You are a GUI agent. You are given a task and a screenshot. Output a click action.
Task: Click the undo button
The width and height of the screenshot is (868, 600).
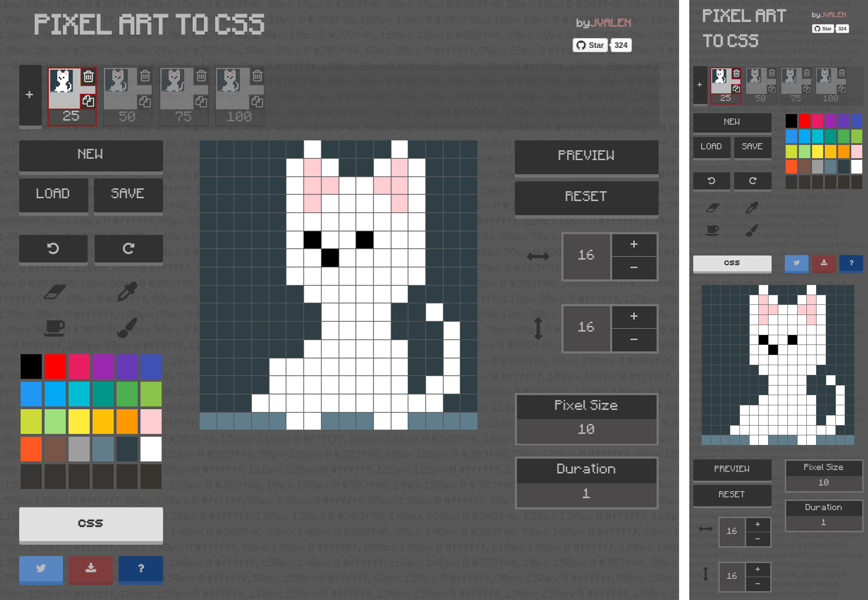pyautogui.click(x=53, y=248)
